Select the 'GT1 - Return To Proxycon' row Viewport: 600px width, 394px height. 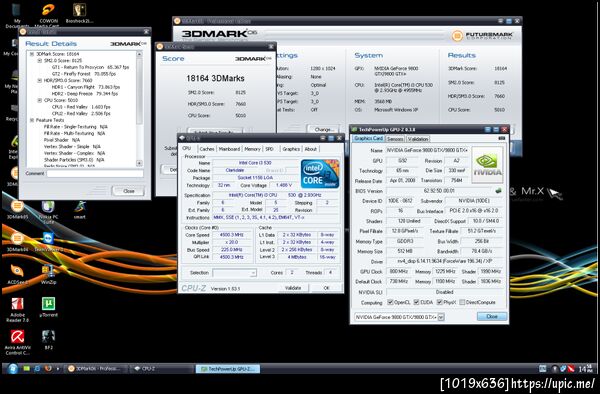[x=90, y=67]
